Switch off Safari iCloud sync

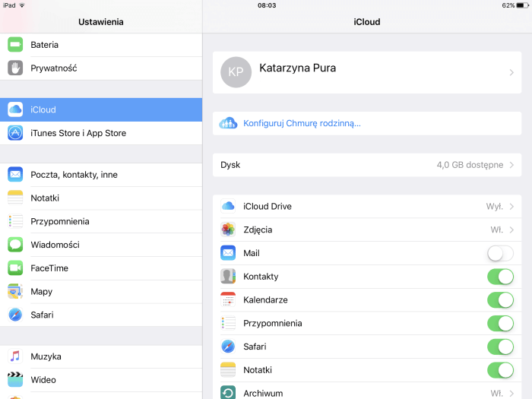tap(500, 347)
